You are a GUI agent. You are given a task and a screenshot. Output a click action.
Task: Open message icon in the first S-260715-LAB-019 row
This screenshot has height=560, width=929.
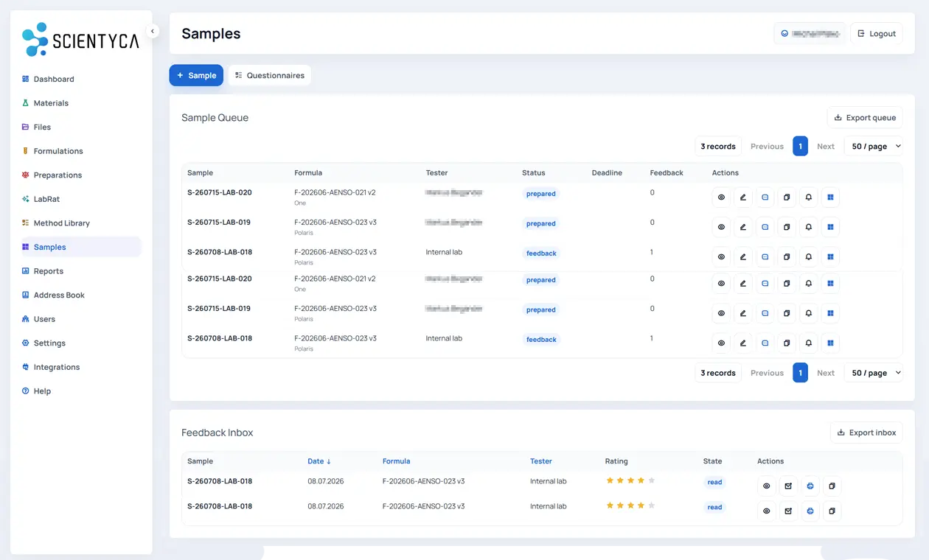(765, 227)
